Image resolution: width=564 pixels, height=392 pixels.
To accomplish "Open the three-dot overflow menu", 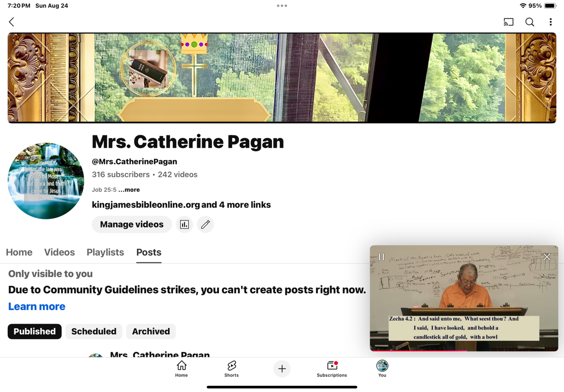I will pos(550,22).
